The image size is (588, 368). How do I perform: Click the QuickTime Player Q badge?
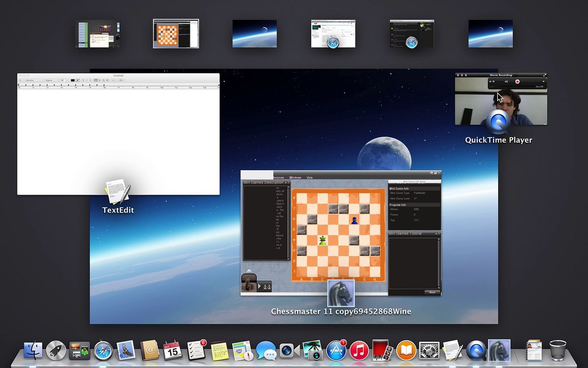tap(498, 122)
